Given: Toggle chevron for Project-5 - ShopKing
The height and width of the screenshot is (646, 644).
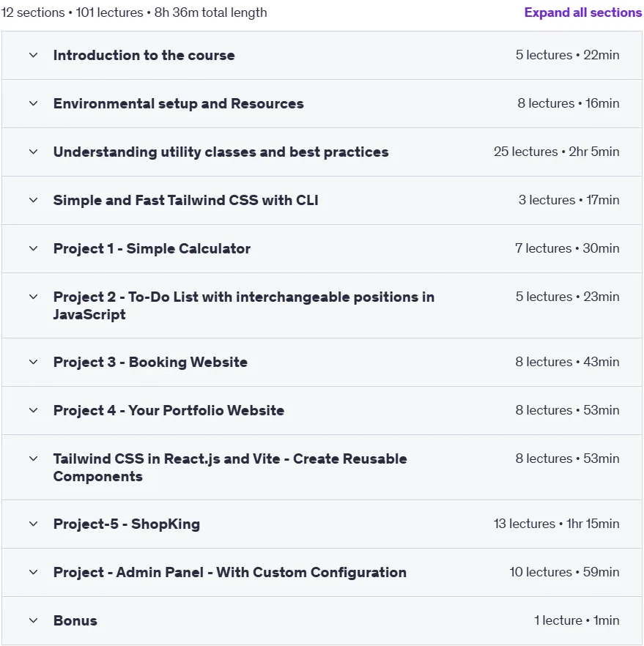Looking at the screenshot, I should 34,524.
